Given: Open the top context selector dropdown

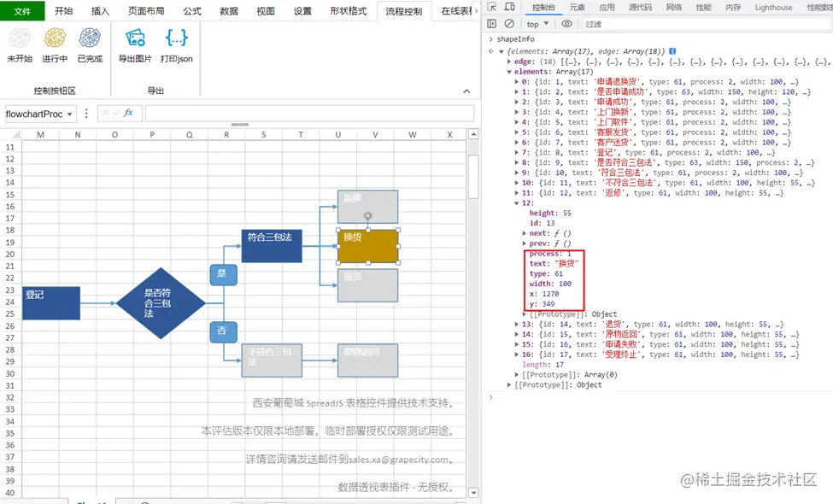Looking at the screenshot, I should click(x=537, y=24).
